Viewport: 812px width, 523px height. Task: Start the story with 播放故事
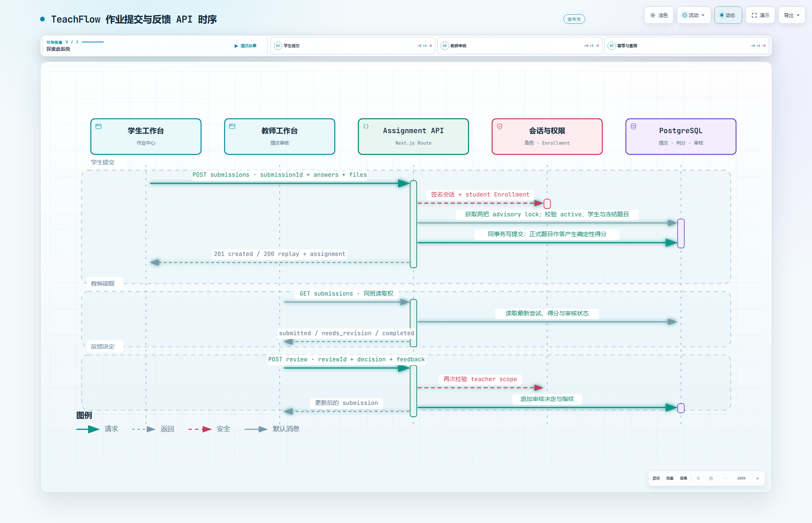[245, 46]
